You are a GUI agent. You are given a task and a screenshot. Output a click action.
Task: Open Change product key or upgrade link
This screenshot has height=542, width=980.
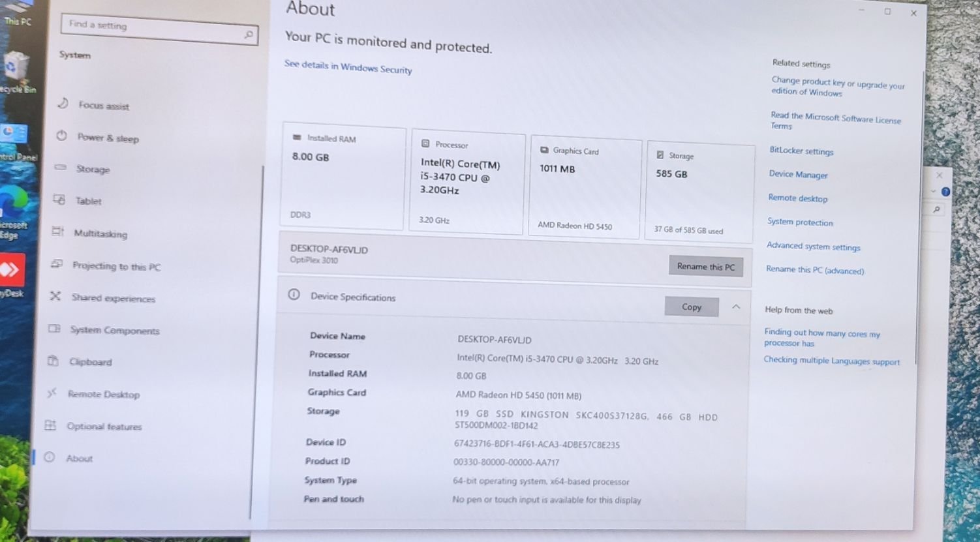pyautogui.click(x=838, y=87)
